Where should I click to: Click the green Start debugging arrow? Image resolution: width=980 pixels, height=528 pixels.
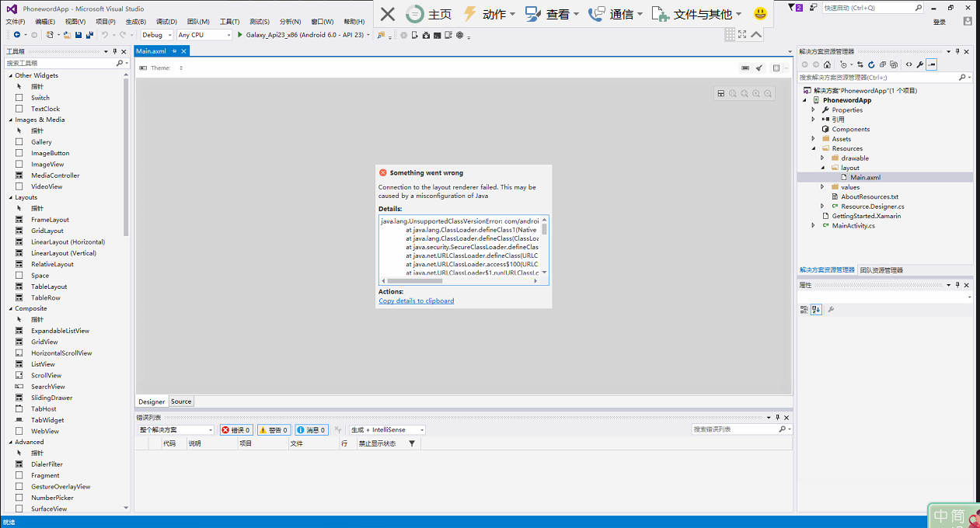pyautogui.click(x=240, y=35)
